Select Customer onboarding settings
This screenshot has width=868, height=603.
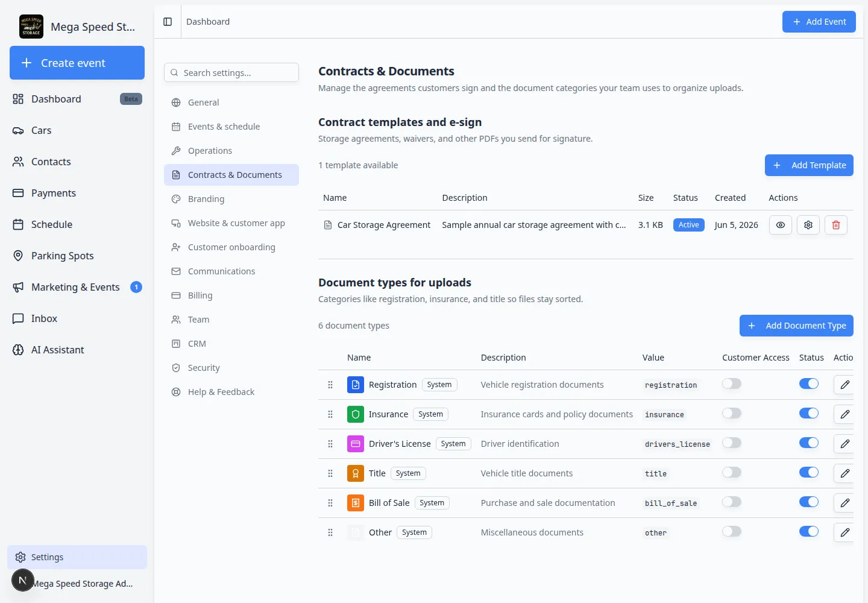[231, 247]
